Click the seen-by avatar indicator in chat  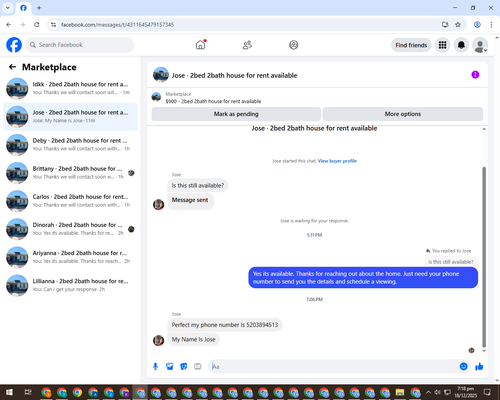[471, 350]
